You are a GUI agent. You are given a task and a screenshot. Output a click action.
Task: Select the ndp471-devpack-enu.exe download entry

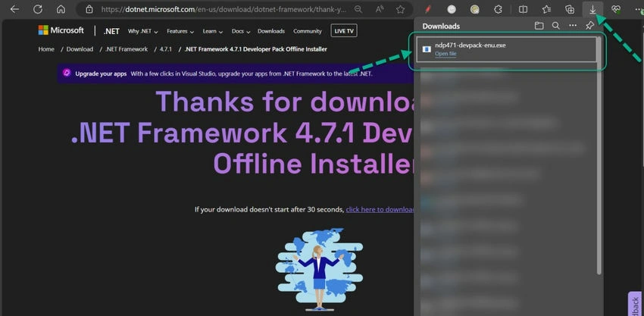pos(506,49)
